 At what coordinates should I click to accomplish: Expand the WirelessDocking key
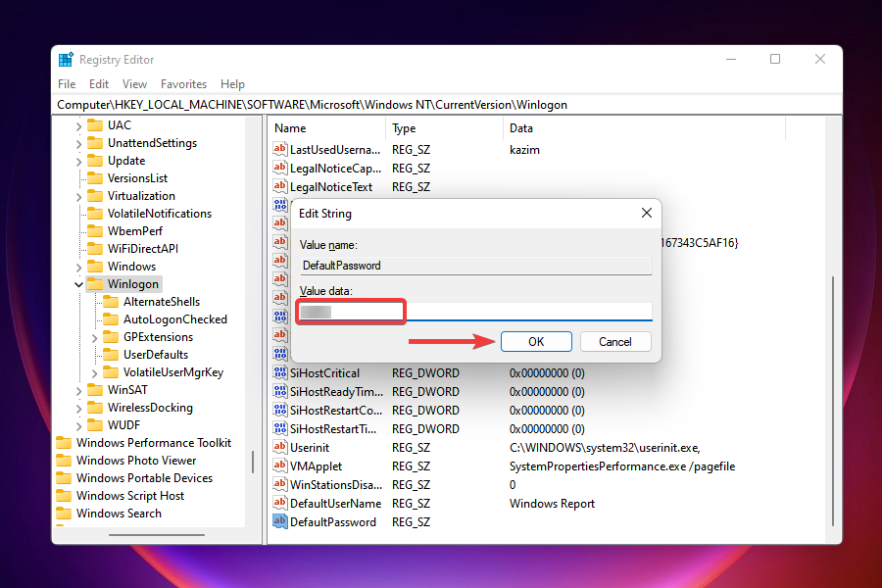[78, 409]
